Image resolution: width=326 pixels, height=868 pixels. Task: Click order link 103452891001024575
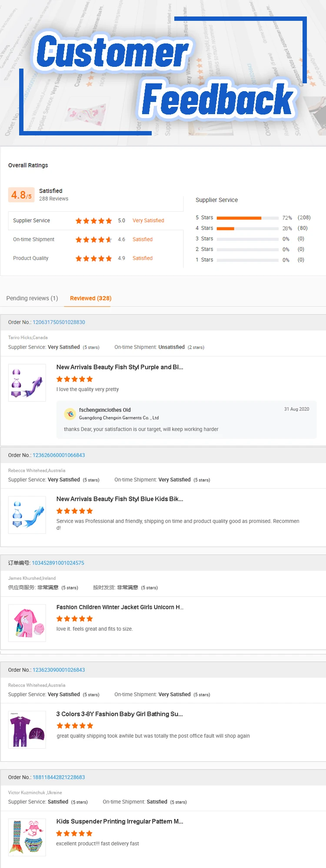coord(58,563)
